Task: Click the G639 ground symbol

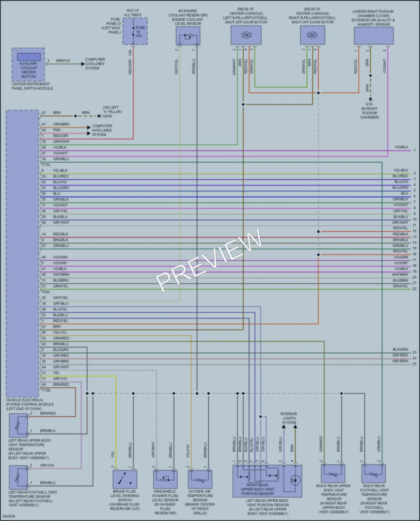Action: point(99,116)
